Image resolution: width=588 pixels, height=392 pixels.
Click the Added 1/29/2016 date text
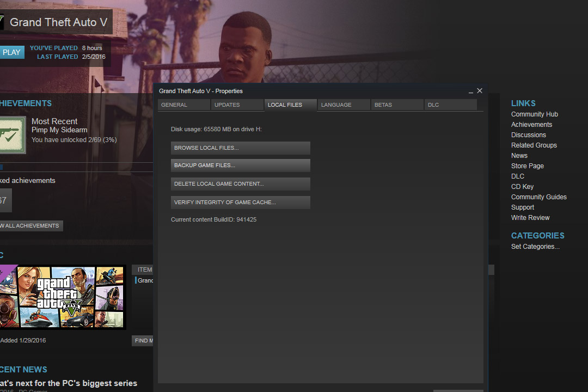[x=23, y=340]
